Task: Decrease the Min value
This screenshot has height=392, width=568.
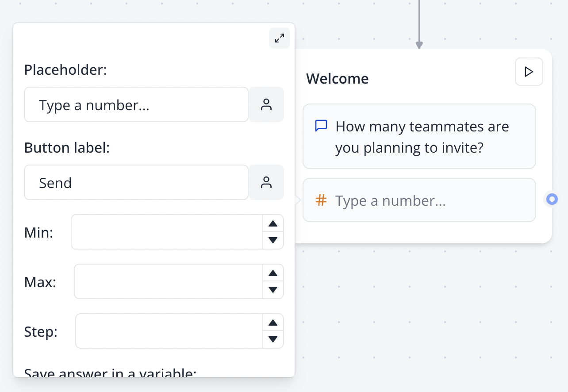Action: tap(273, 240)
